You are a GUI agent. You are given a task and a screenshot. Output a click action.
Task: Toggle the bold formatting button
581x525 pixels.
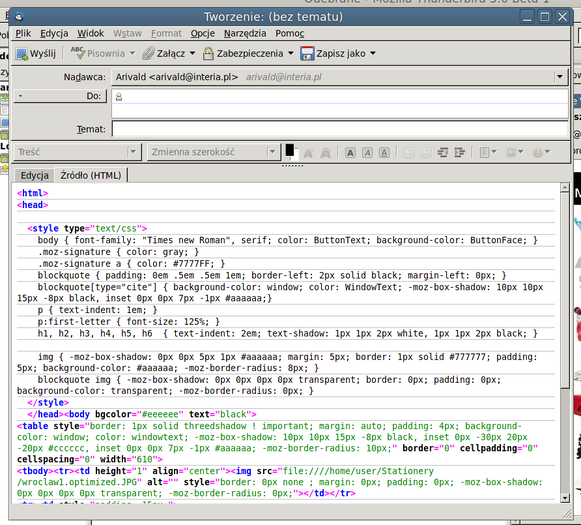(350, 153)
